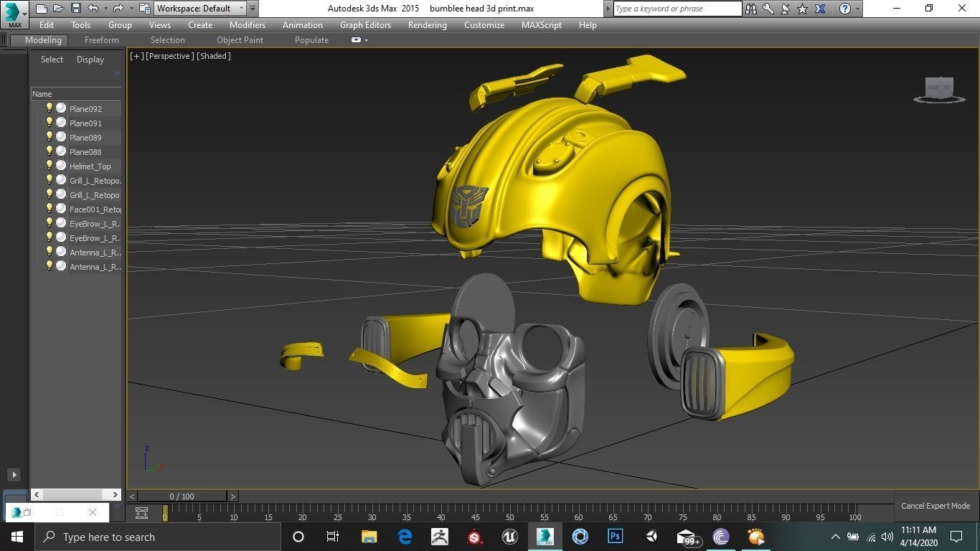Viewport: 980px width, 551px height.
Task: Open the mini curve editor icon
Action: pyautogui.click(x=141, y=513)
